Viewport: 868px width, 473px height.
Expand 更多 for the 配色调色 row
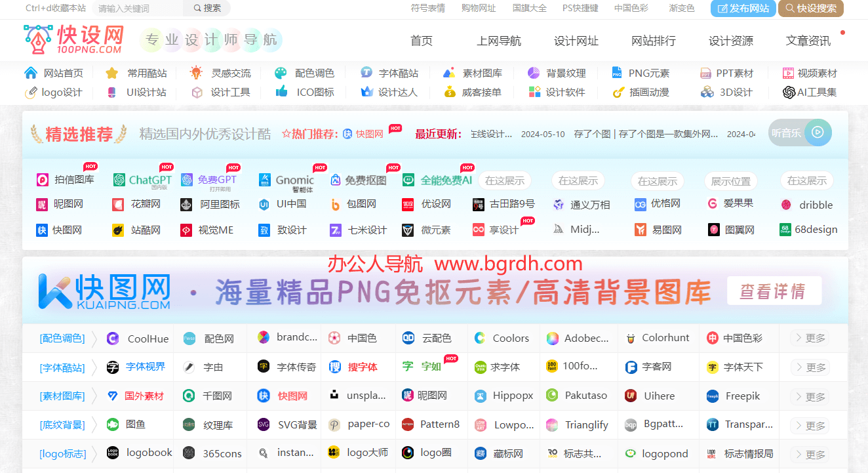(808, 338)
